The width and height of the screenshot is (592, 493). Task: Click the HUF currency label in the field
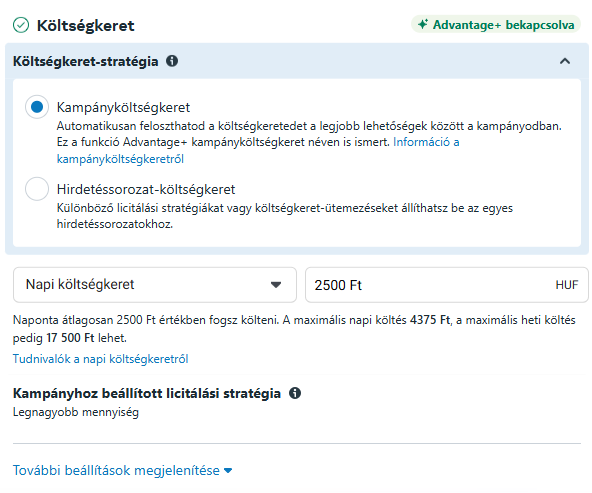(x=567, y=285)
